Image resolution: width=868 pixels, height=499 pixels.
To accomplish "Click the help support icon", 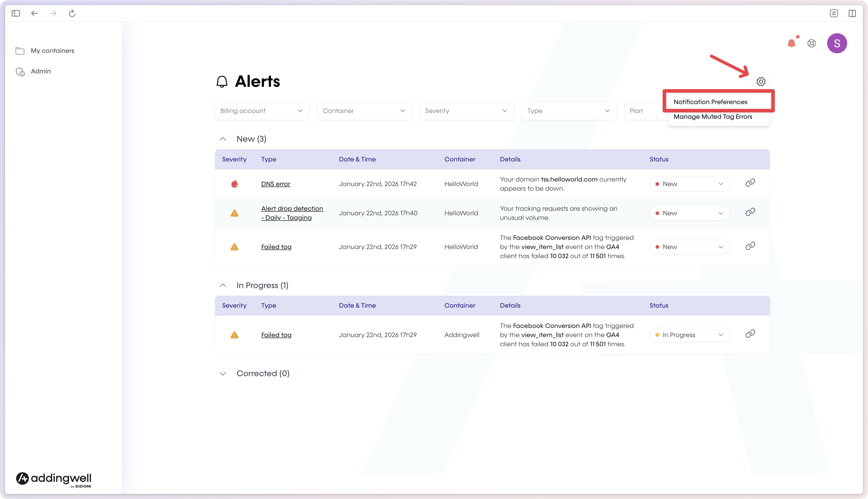I will click(x=812, y=43).
